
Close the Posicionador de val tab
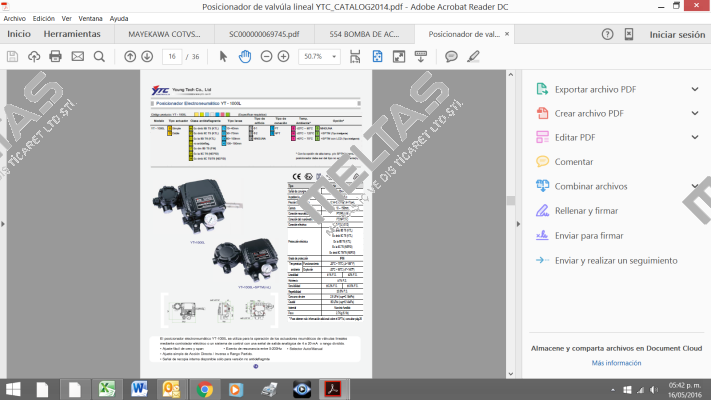507,34
